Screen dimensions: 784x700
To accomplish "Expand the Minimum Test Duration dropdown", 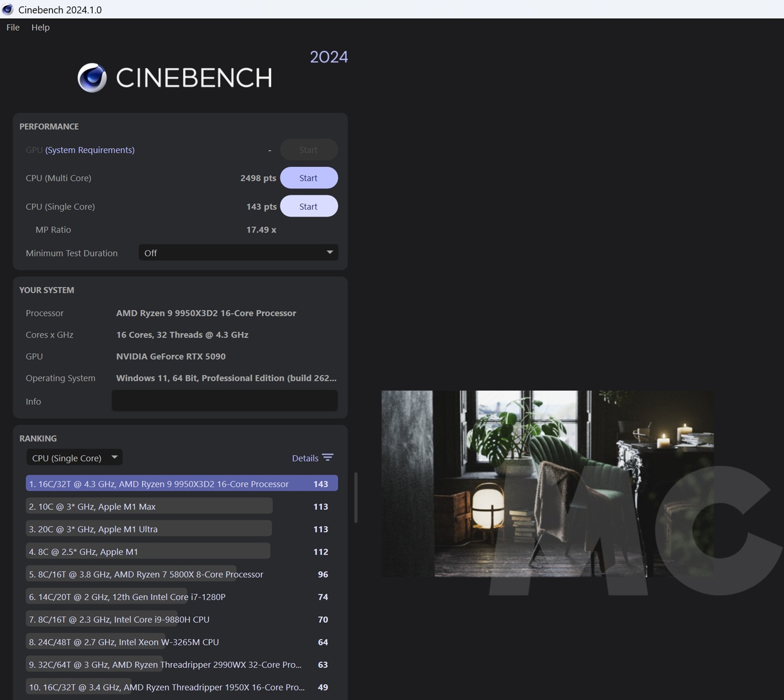I will (238, 253).
